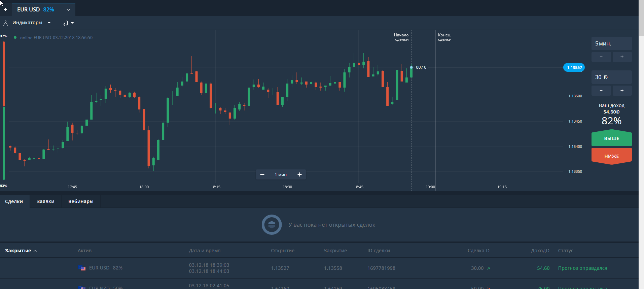Click the current price tag 1.13557
This screenshot has width=644, height=289.
click(x=574, y=67)
